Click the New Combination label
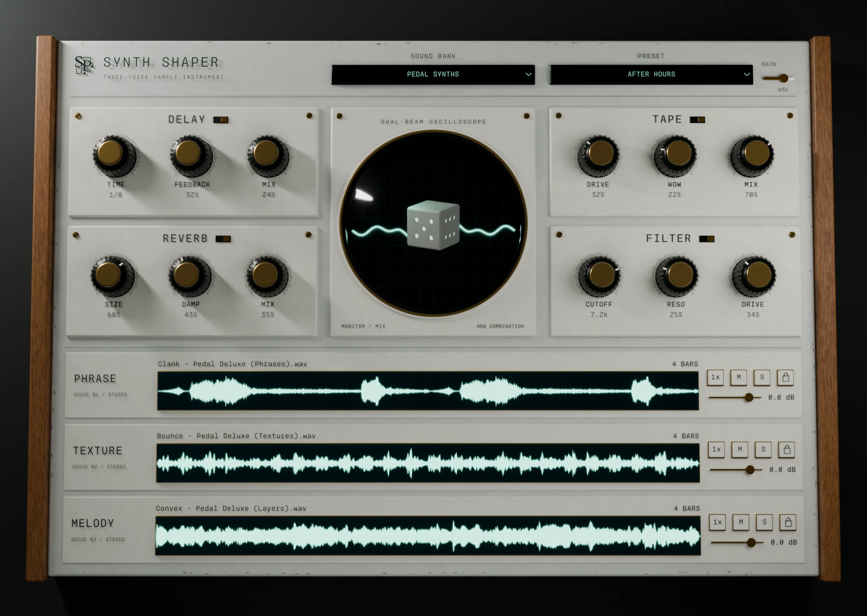867x616 pixels. 500,326
